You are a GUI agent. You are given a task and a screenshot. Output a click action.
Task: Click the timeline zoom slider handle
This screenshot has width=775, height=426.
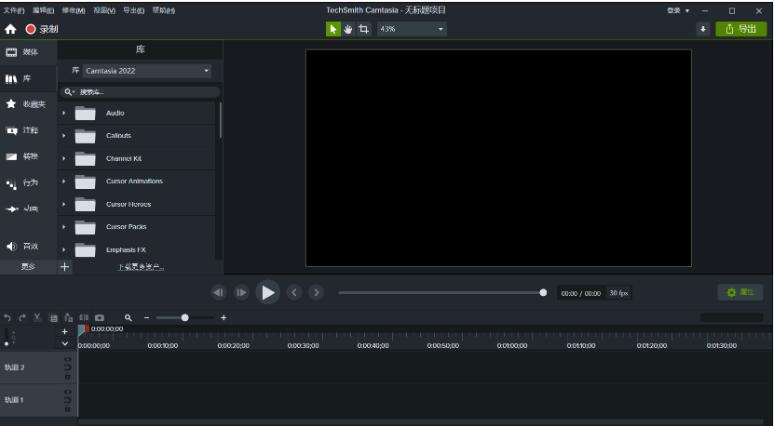click(x=185, y=317)
